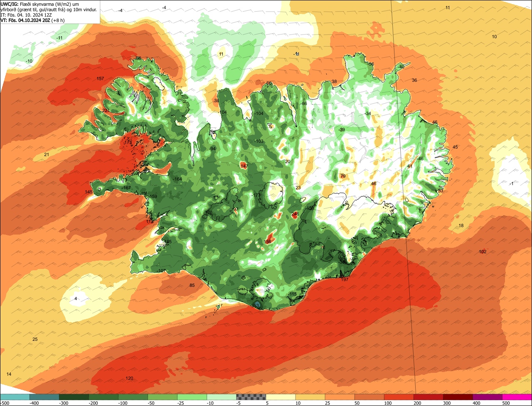532x406 pixels.
Task: Click the map value '-164' in west Iceland
Action: click(177, 179)
